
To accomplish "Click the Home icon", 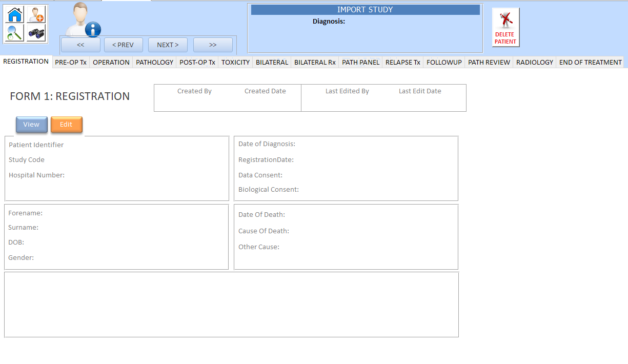I will [15, 14].
